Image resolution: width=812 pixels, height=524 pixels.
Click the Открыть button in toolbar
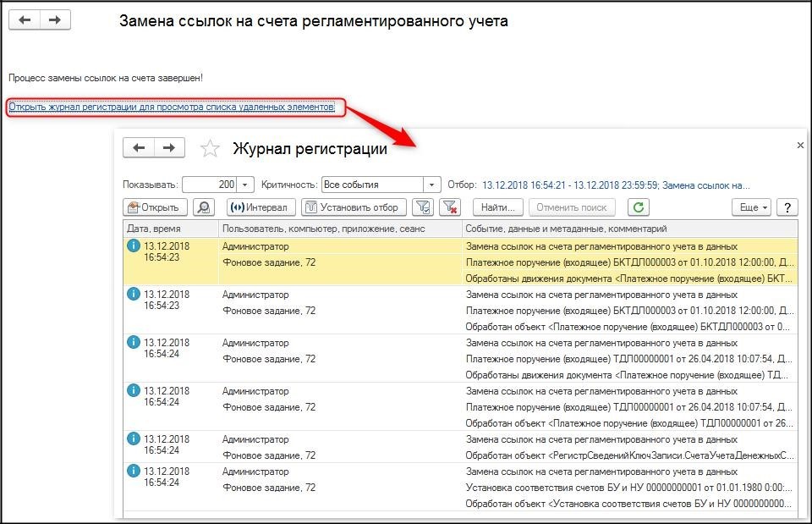(x=154, y=207)
